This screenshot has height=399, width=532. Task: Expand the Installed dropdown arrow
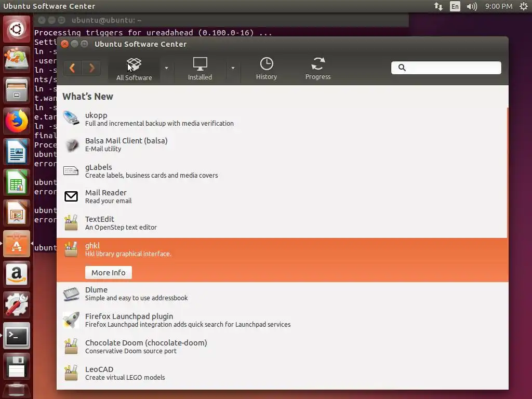pos(233,68)
